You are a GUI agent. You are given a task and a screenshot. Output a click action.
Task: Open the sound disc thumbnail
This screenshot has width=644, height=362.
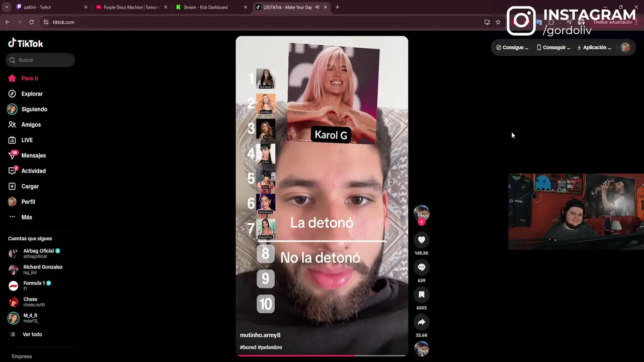[422, 349]
